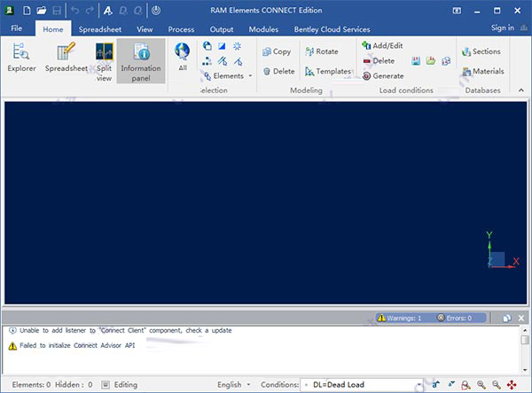Open the Materials database
The width and height of the screenshot is (532, 393).
(x=483, y=71)
